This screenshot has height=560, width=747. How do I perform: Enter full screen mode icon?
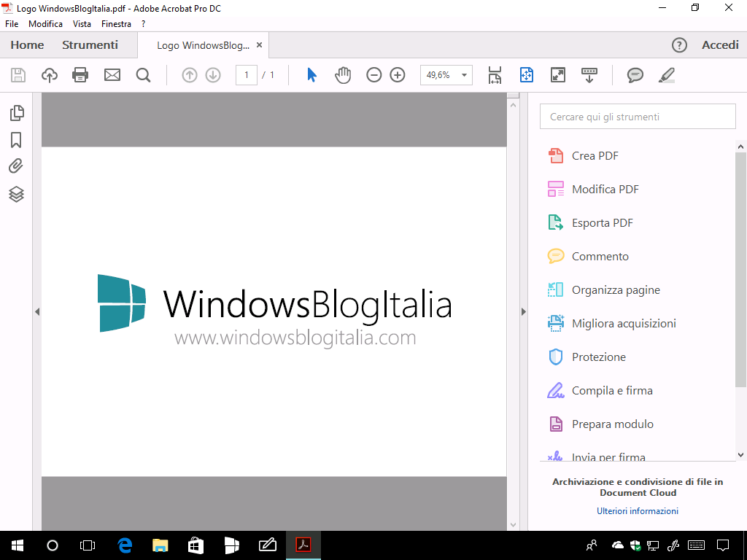[558, 75]
